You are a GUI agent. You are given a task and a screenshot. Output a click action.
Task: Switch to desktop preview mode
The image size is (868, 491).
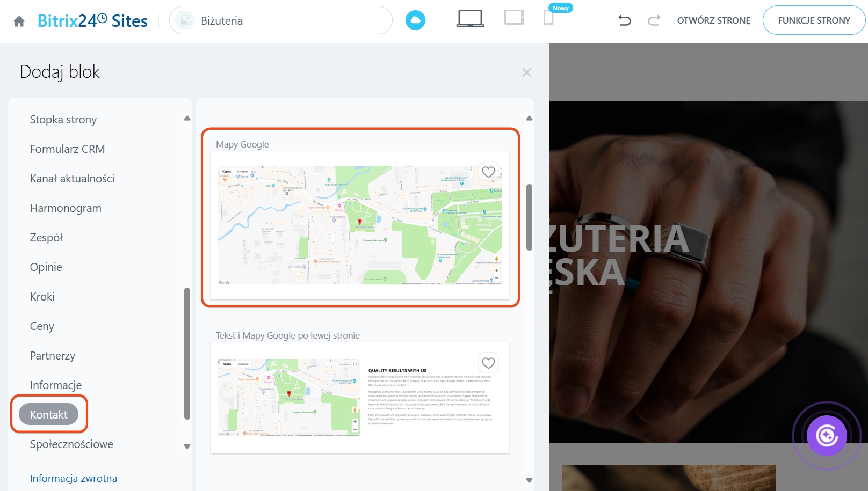pos(470,19)
